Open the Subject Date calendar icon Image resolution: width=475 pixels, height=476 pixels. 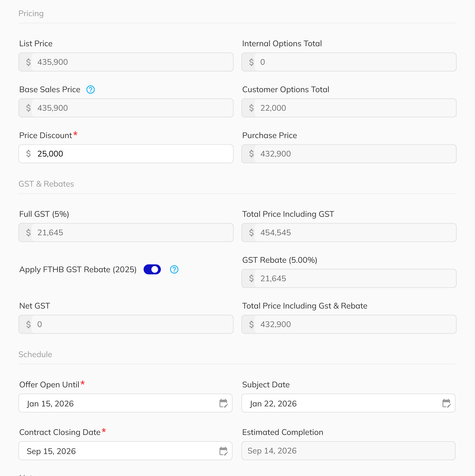click(x=446, y=403)
